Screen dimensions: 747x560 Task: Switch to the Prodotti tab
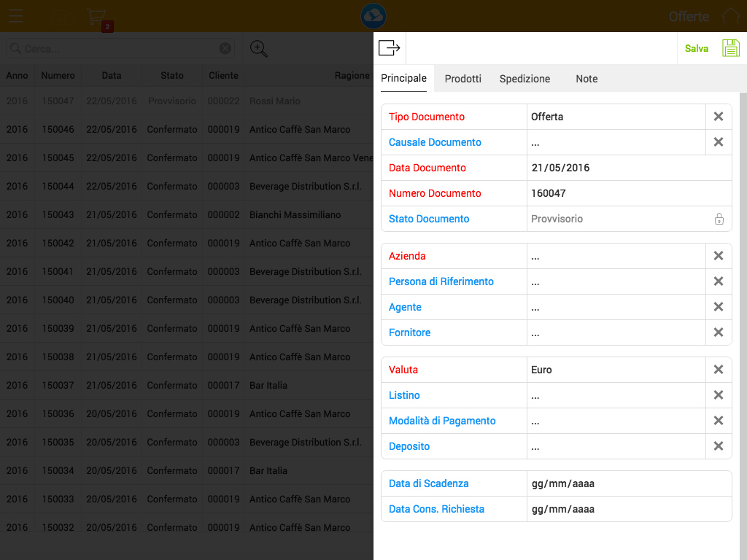tap(462, 79)
